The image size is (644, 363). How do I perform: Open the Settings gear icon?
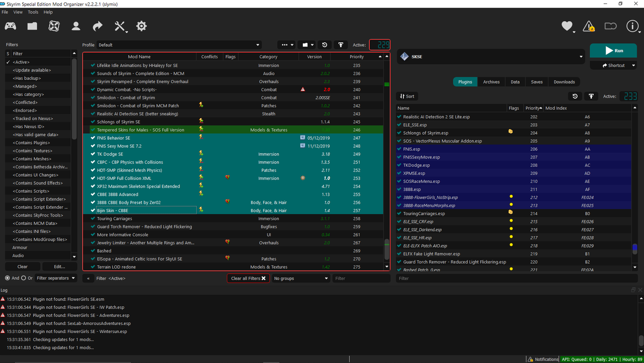pyautogui.click(x=141, y=26)
